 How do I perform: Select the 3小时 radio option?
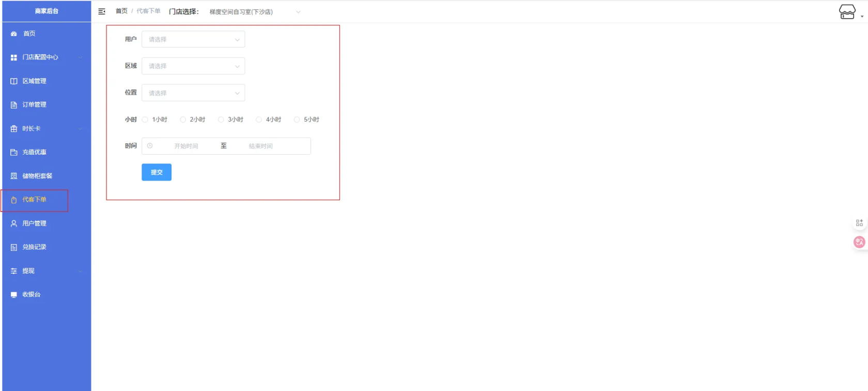pyautogui.click(x=221, y=119)
